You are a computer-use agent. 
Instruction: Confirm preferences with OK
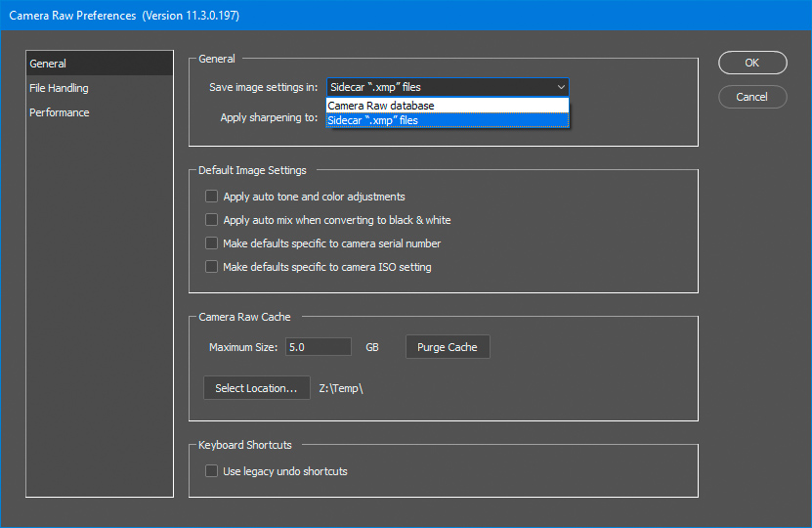pyautogui.click(x=752, y=63)
